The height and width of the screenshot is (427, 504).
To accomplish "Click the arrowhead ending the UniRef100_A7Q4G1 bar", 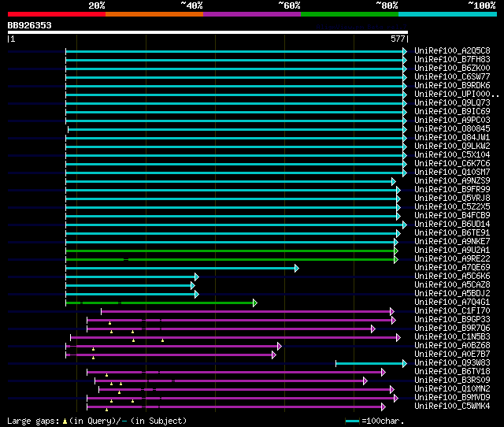I will coord(255,303).
